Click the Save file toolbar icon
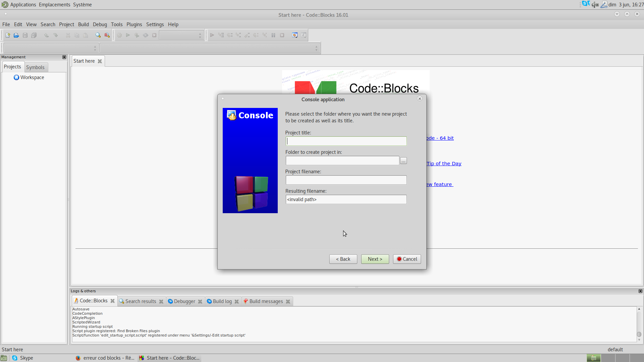The image size is (644, 362). (x=25, y=35)
